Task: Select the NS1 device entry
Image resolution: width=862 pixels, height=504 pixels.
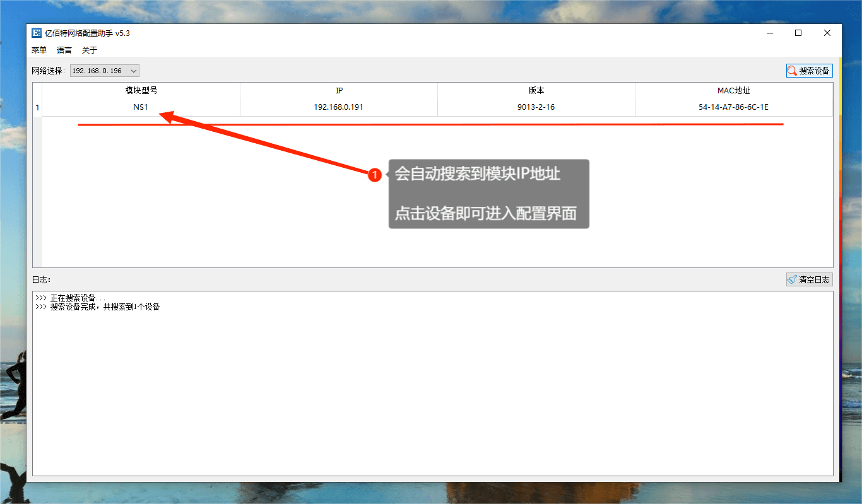Action: [x=141, y=107]
